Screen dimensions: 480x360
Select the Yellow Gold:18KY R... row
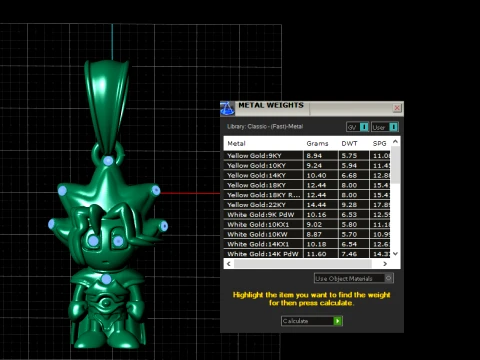coord(307,195)
